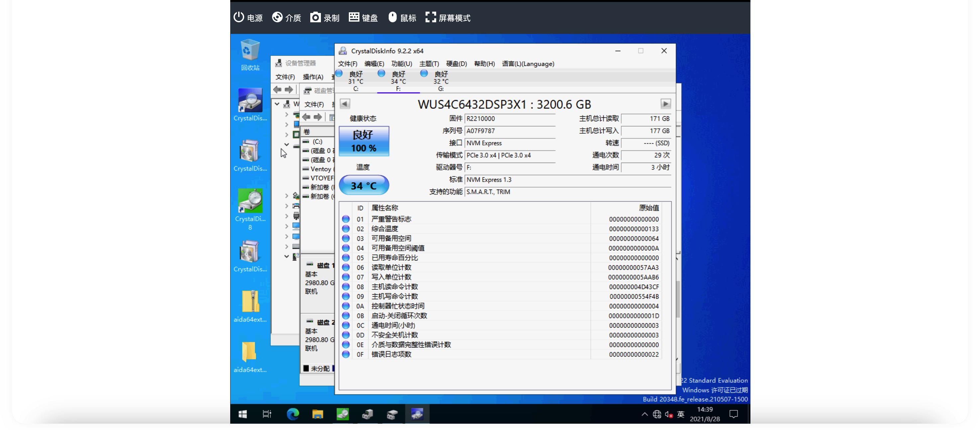Click the 34 °C temperature button
This screenshot has width=980, height=430.
(364, 186)
